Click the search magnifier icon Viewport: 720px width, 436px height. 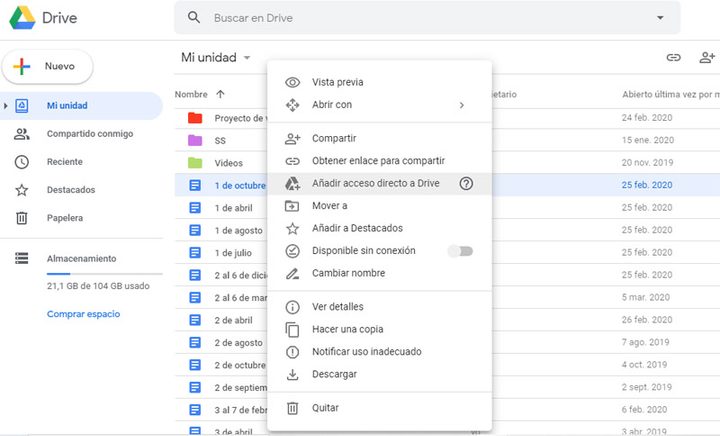point(194,17)
